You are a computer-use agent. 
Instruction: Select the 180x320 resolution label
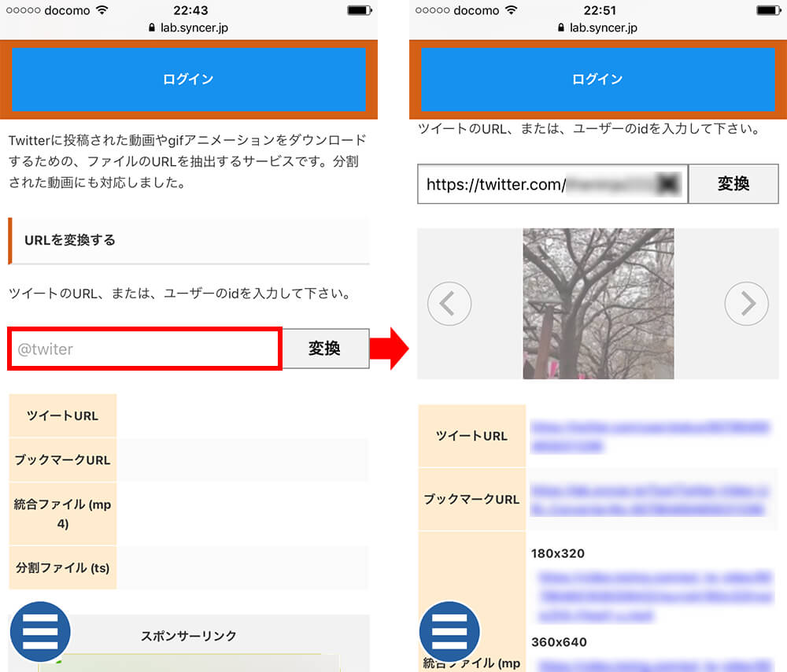(x=558, y=553)
